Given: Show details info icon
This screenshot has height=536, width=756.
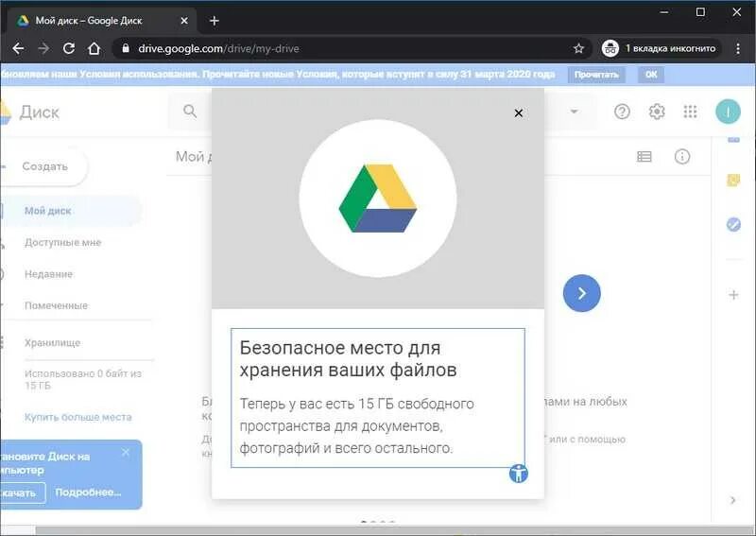Looking at the screenshot, I should click(x=681, y=156).
